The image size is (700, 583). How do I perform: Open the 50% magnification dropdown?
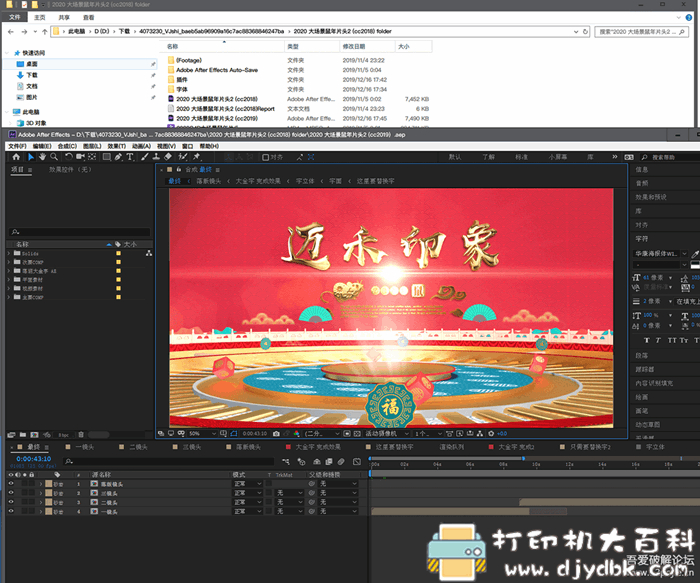click(x=201, y=433)
